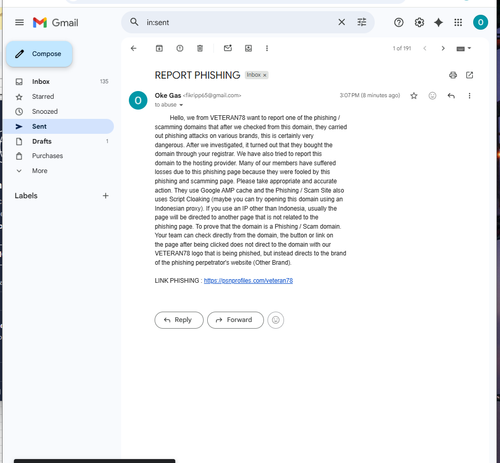Click the Oke Gas sender avatar
500x463 pixels.
click(x=138, y=100)
